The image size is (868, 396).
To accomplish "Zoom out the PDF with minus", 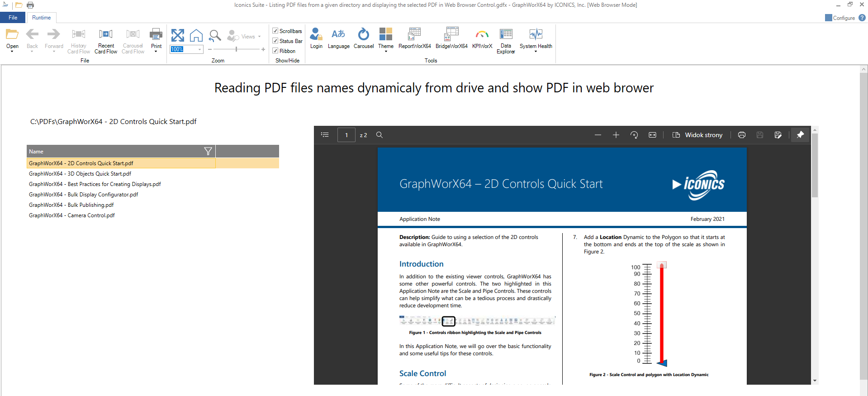I will [x=598, y=135].
